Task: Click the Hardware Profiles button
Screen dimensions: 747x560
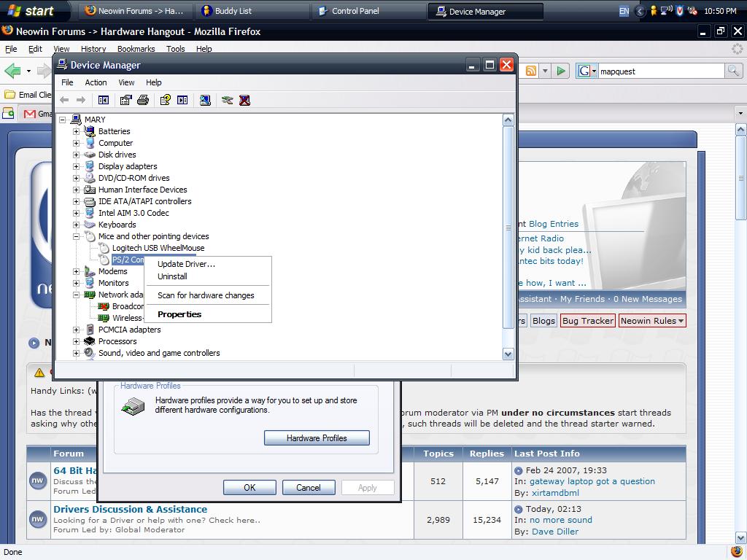Action: point(317,438)
